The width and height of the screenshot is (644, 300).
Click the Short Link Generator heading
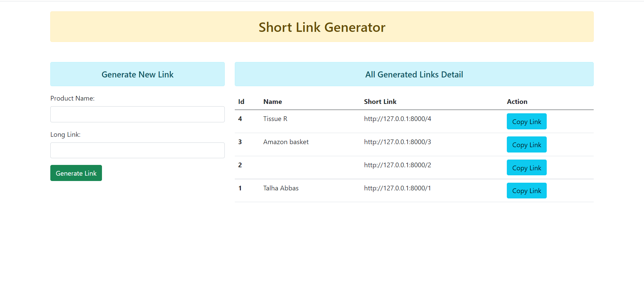322,27
